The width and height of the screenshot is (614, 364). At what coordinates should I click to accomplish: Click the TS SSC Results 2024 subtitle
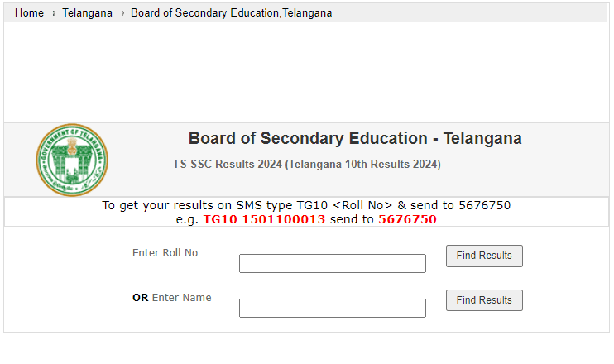(x=306, y=165)
